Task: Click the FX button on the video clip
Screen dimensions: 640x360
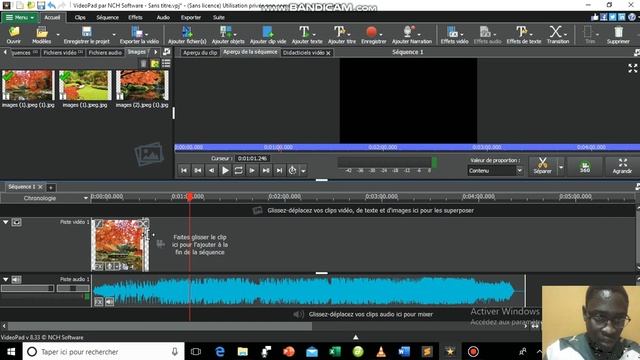Action: coord(99,267)
